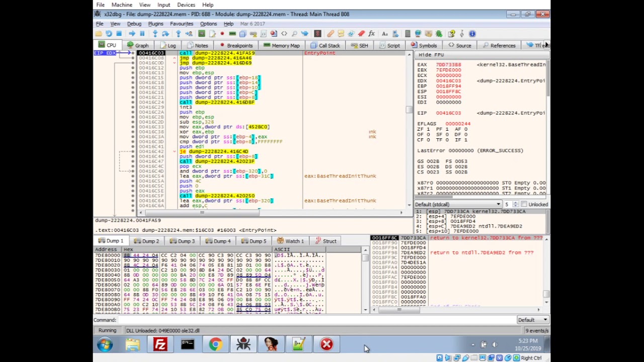
Task: Click the References magnifier toolbar icon
Action: point(294,34)
